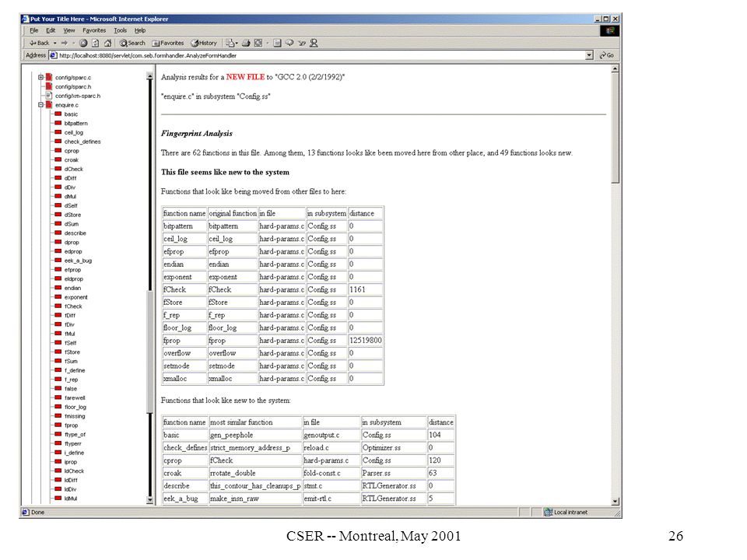The height and width of the screenshot is (560, 747).
Task: Click the red icon beside check_defines
Action: 58,142
